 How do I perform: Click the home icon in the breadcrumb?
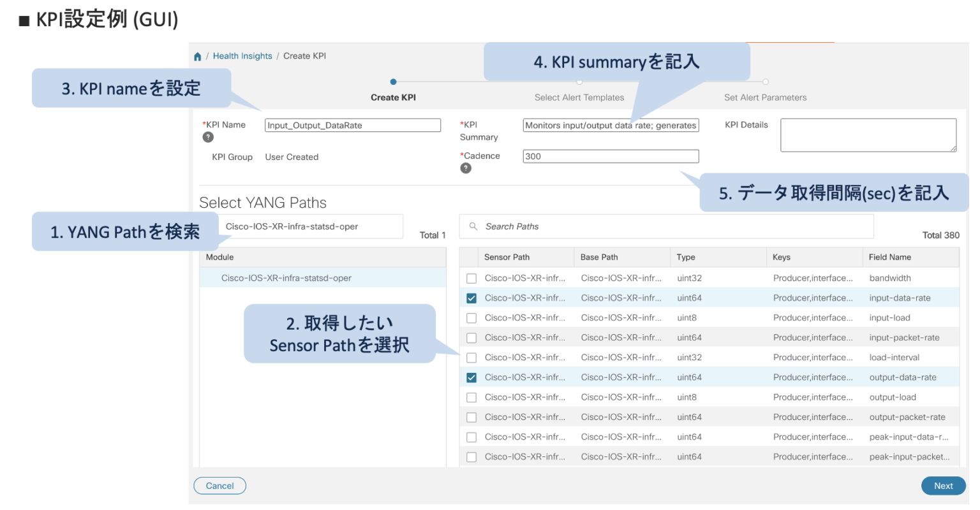tap(198, 56)
